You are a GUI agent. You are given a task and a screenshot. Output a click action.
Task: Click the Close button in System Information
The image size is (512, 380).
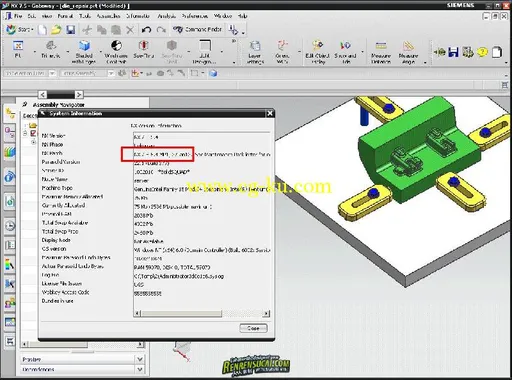[253, 328]
